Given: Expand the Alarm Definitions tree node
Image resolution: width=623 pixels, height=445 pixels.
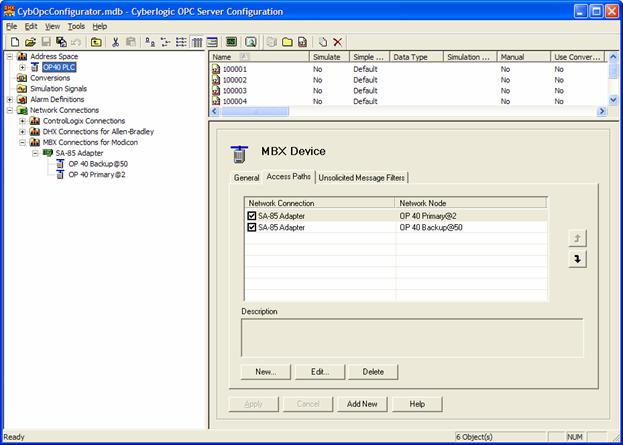Looking at the screenshot, I should [x=9, y=99].
